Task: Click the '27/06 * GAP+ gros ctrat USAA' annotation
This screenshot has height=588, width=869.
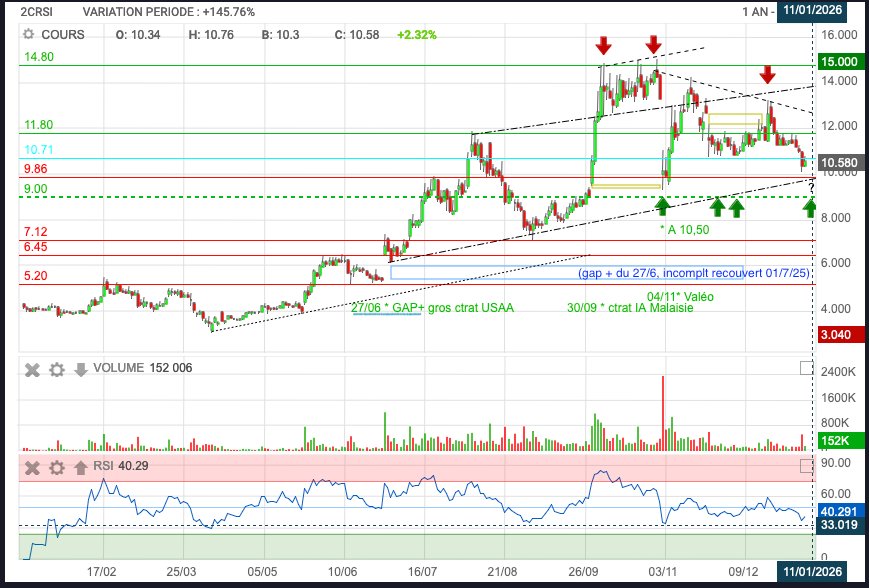Action: click(433, 308)
